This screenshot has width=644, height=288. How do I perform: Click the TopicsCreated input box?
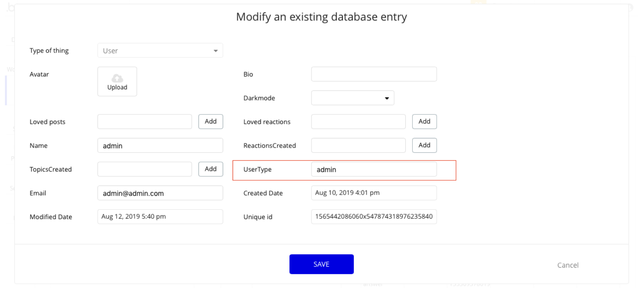(x=145, y=169)
